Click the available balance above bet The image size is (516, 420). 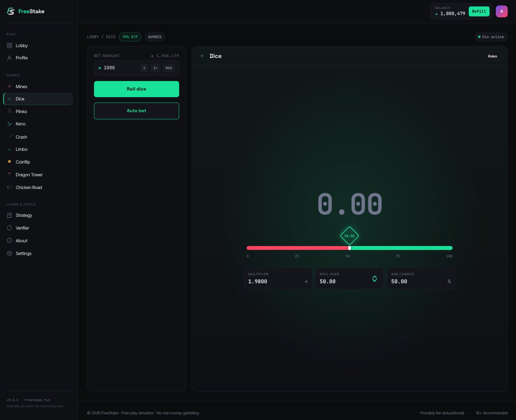coord(165,56)
